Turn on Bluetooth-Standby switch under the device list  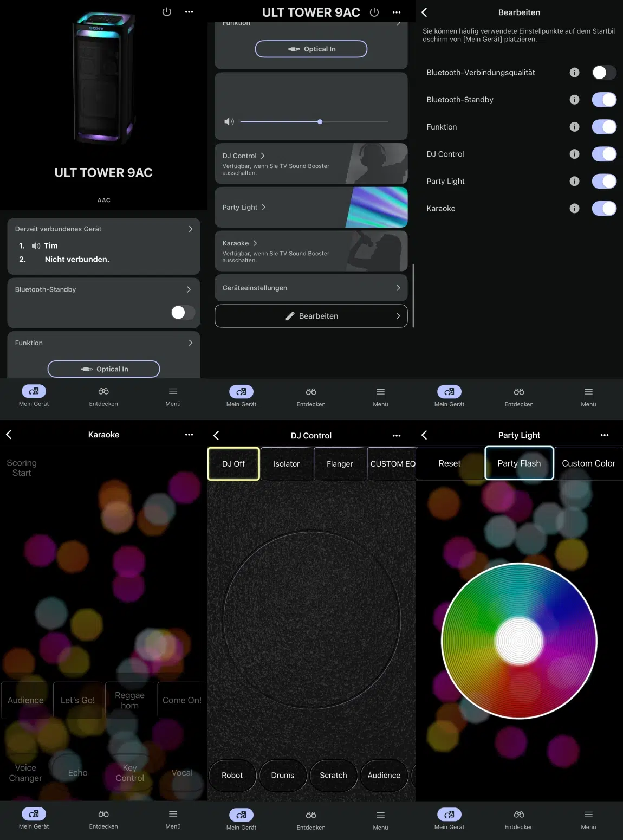(x=183, y=312)
